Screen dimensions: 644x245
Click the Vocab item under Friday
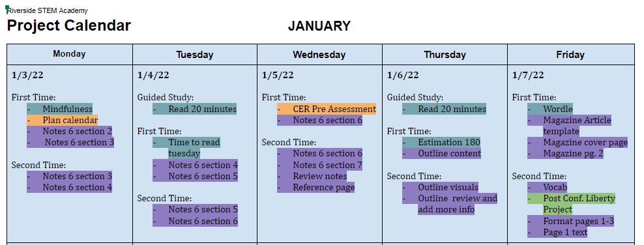tap(547, 188)
